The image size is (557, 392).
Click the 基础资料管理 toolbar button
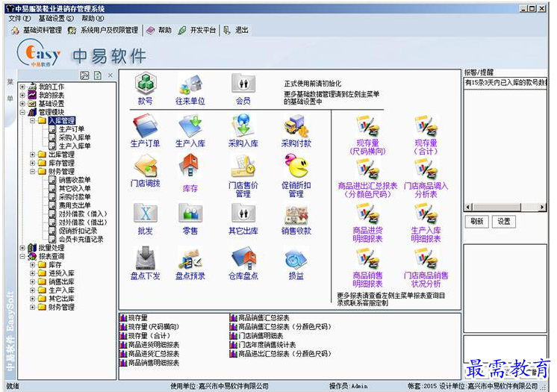pos(37,30)
